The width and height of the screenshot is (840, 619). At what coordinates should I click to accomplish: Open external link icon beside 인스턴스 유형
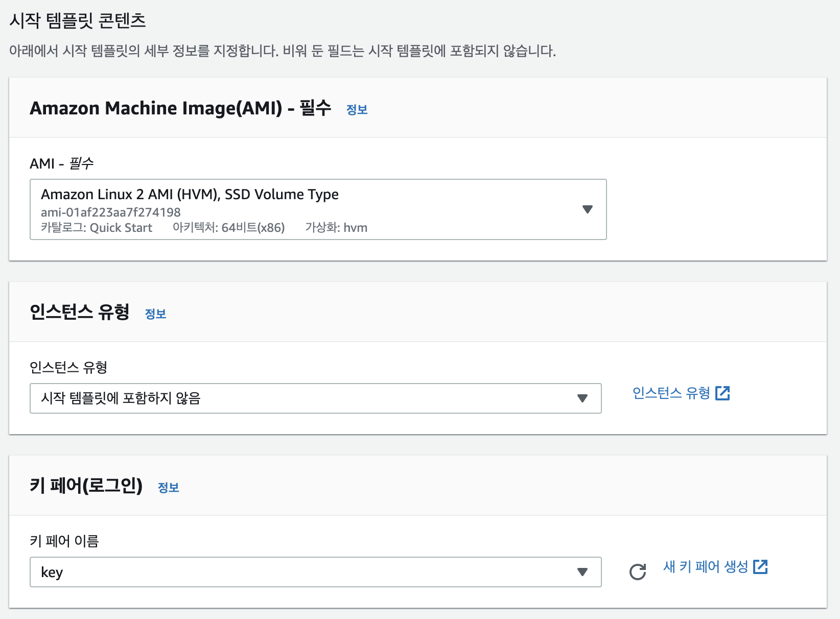(722, 393)
